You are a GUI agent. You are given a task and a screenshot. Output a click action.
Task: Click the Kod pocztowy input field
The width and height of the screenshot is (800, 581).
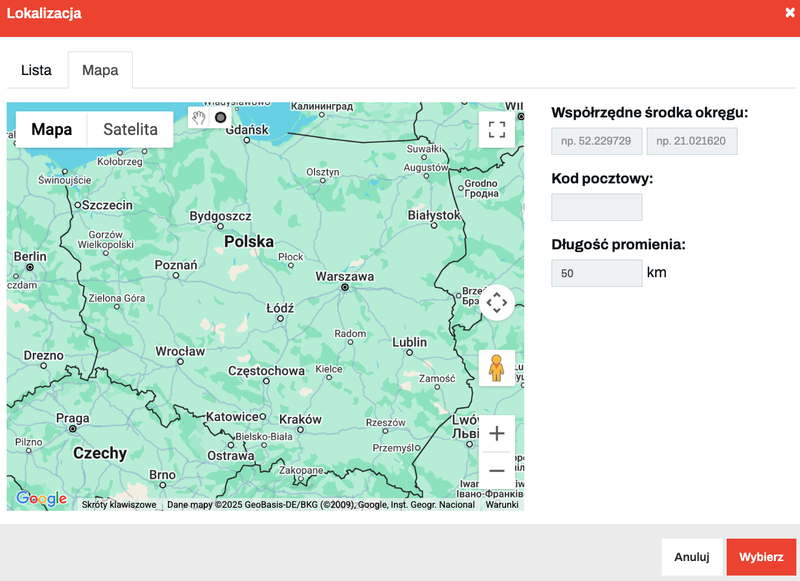[x=597, y=207]
